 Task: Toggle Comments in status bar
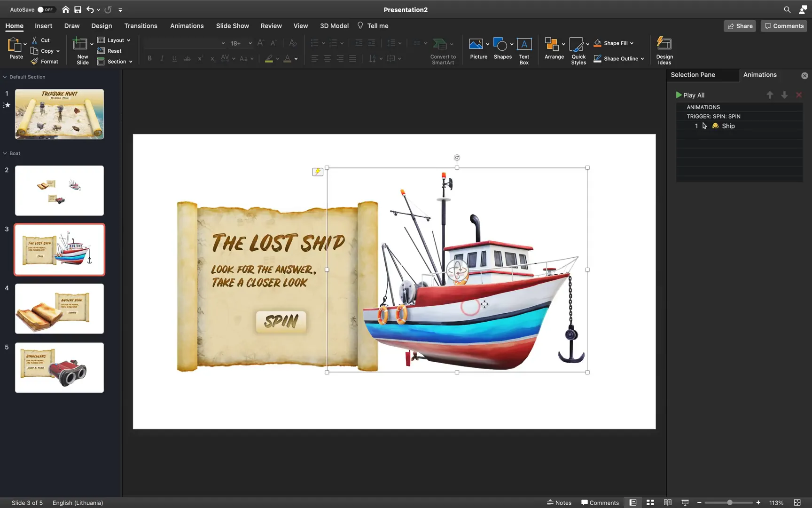[x=600, y=502]
